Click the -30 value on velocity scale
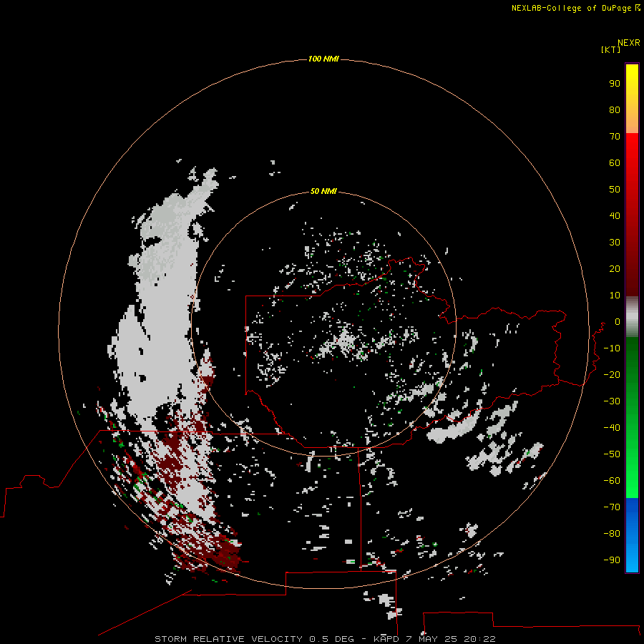644x644 pixels. (x=612, y=401)
